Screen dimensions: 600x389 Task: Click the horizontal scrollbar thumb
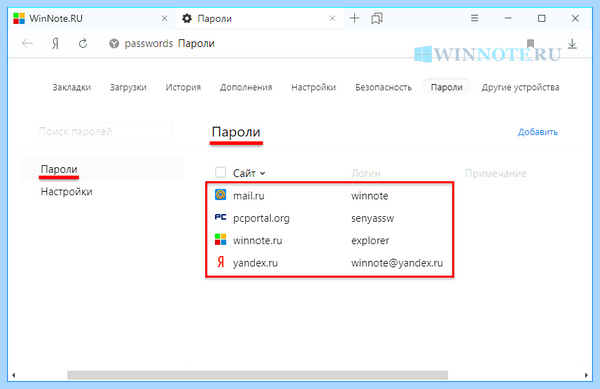coord(258,375)
